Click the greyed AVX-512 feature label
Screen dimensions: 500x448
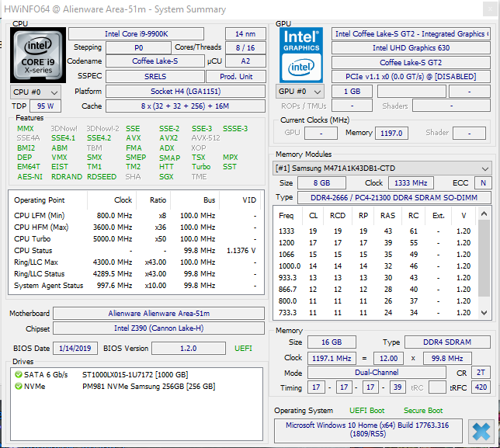[206, 138]
